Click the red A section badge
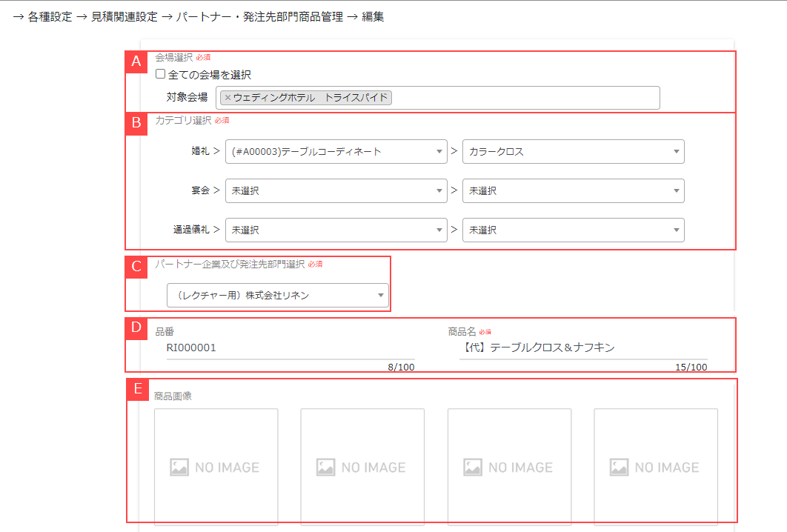Image resolution: width=787 pixels, height=532 pixels. click(136, 61)
